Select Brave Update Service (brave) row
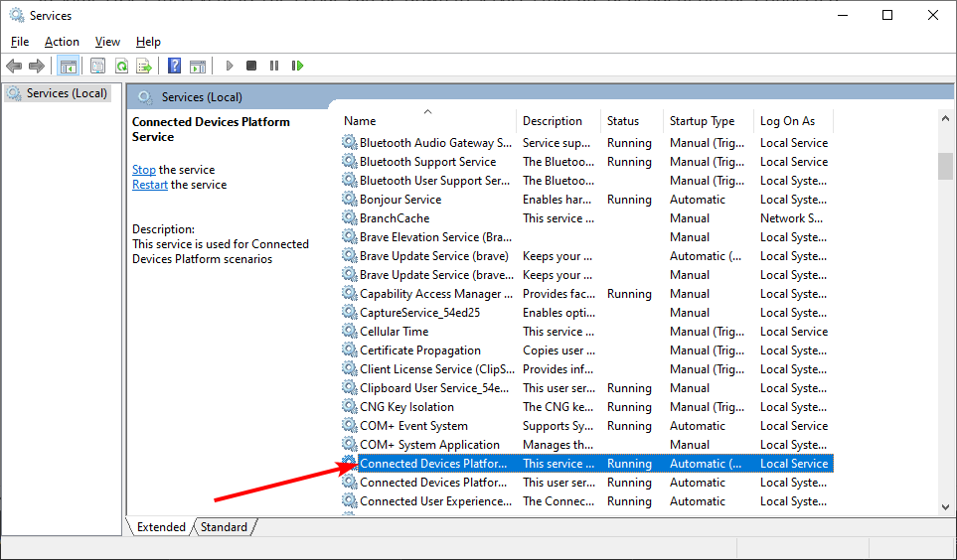This screenshot has width=957, height=560. (586, 255)
